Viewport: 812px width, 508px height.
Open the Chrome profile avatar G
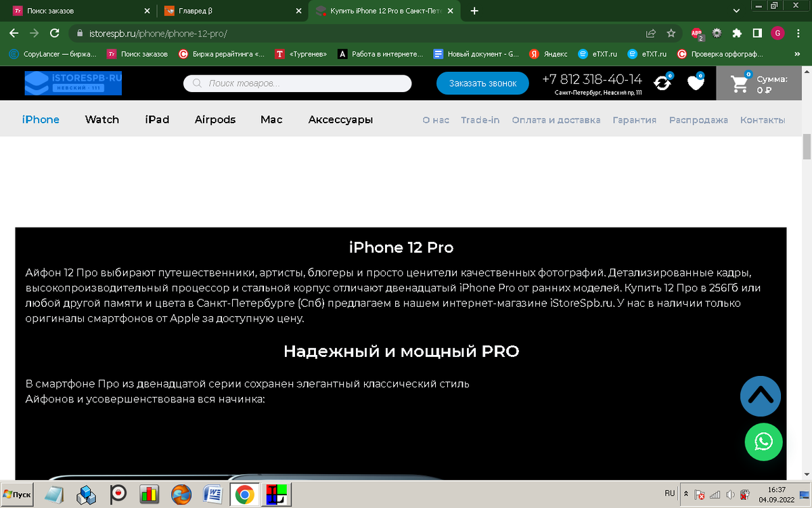(x=777, y=33)
